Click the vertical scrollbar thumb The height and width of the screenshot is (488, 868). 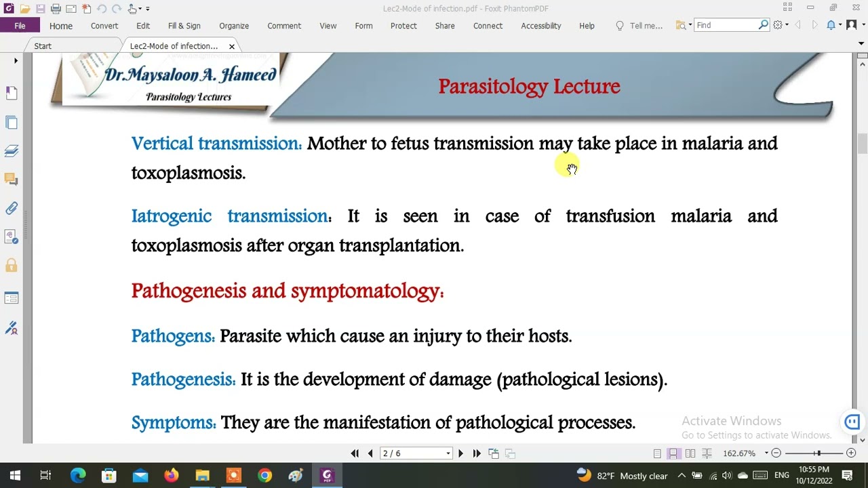point(862,144)
